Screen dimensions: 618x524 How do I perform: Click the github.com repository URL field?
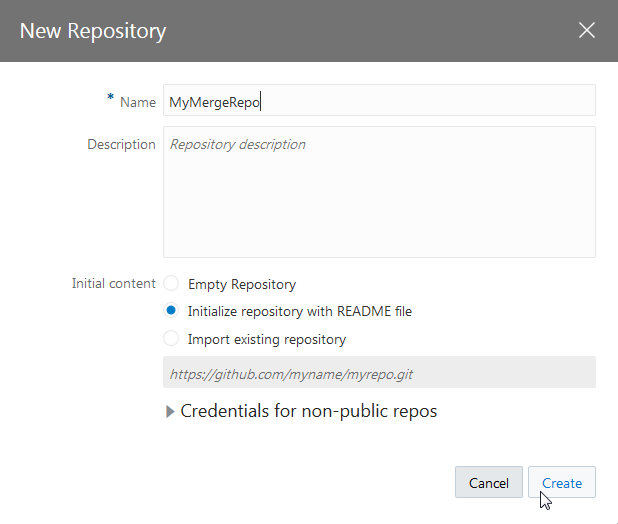pos(379,372)
